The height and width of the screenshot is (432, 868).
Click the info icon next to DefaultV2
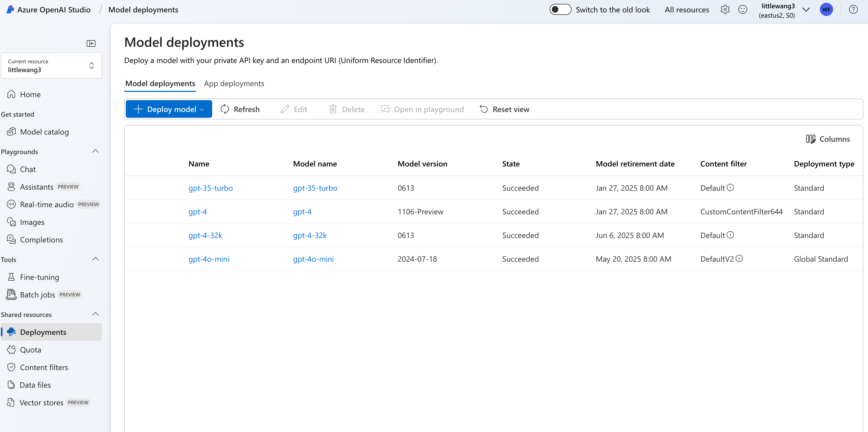point(739,258)
